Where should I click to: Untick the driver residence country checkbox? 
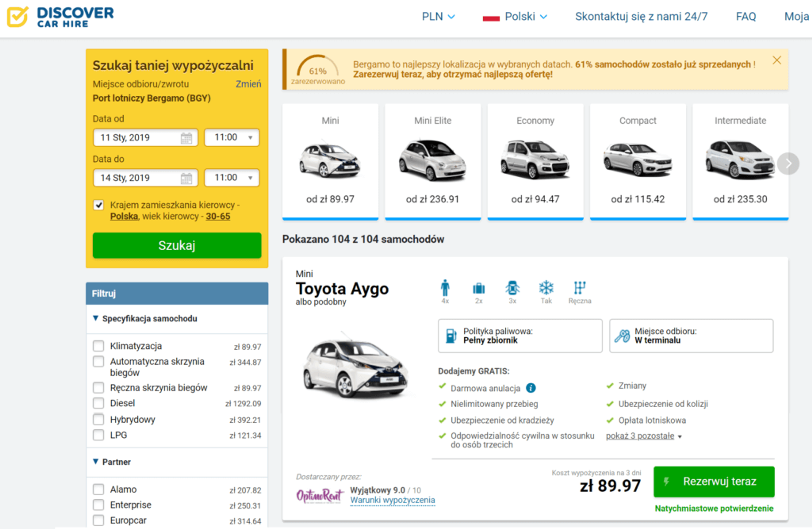(x=99, y=205)
